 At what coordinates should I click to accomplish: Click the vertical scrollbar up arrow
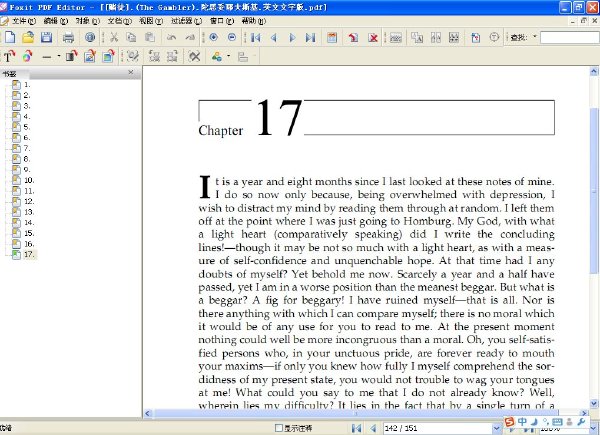point(594,71)
